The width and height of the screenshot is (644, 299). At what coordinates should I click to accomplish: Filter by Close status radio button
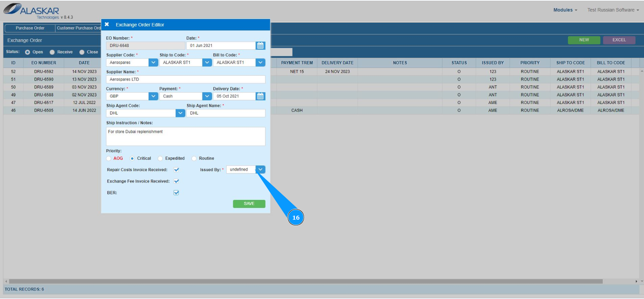click(82, 52)
